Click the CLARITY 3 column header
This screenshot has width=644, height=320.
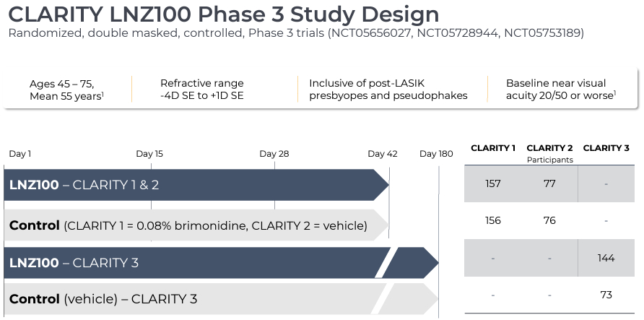[606, 148]
